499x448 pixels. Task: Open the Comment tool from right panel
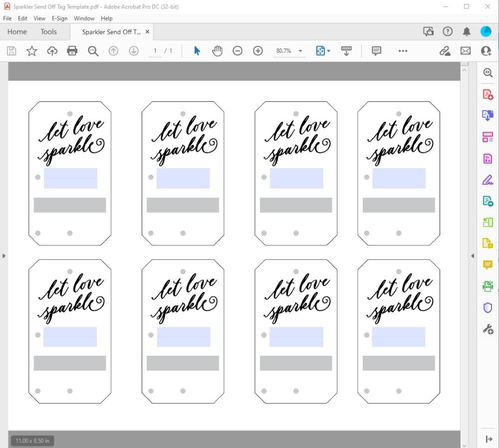pos(488,265)
